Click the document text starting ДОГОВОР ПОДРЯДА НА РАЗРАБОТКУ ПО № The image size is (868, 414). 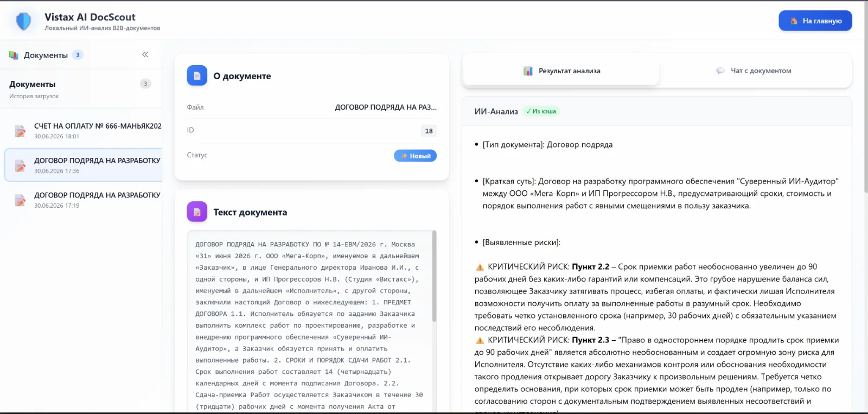coord(309,325)
